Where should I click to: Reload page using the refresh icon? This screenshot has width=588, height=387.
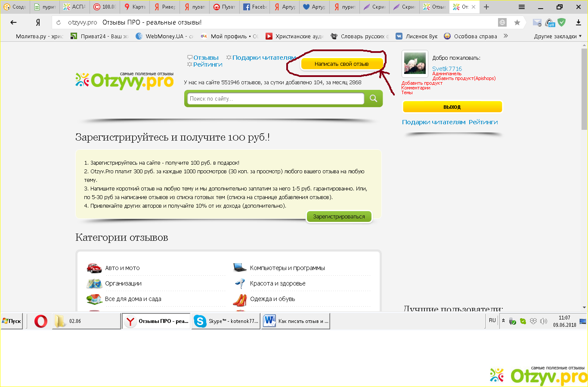point(59,22)
